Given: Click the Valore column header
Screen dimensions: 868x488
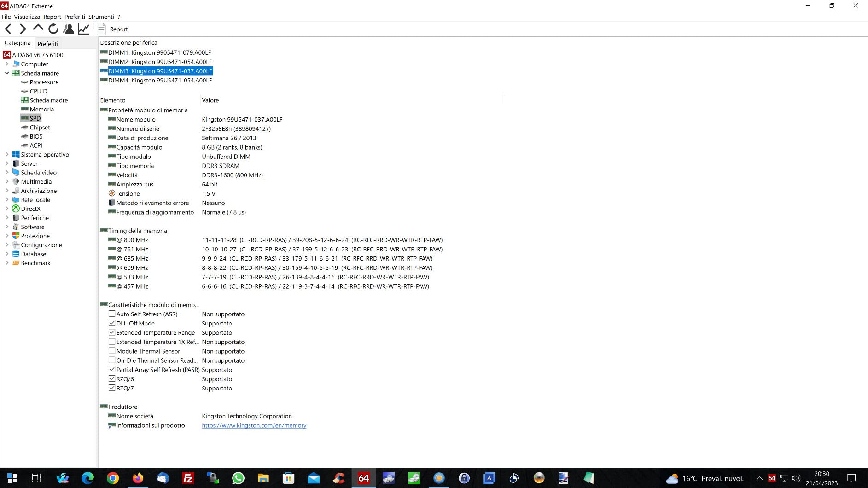Looking at the screenshot, I should (210, 100).
